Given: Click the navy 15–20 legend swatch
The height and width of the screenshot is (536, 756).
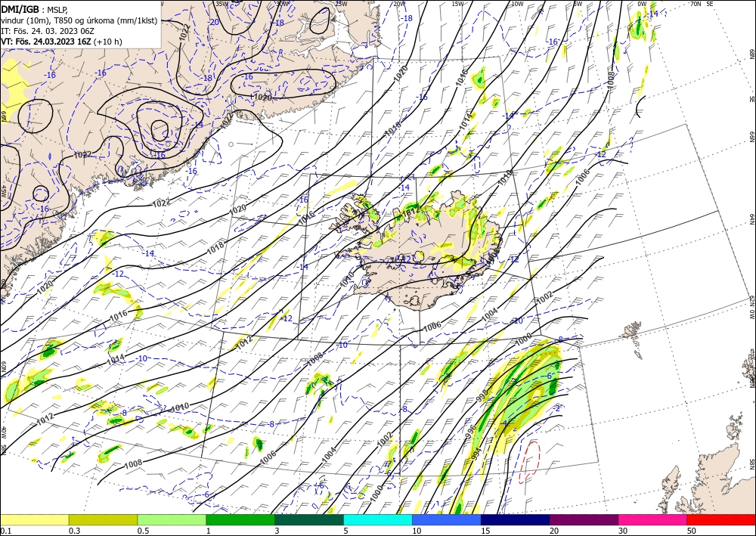Looking at the screenshot, I should pyautogui.click(x=516, y=519).
